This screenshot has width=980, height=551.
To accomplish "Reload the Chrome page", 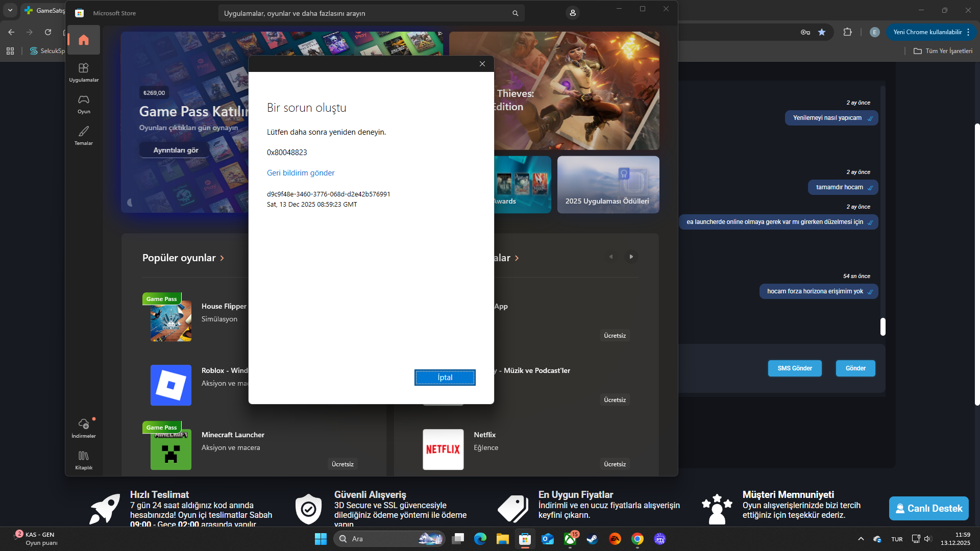I will pyautogui.click(x=48, y=32).
